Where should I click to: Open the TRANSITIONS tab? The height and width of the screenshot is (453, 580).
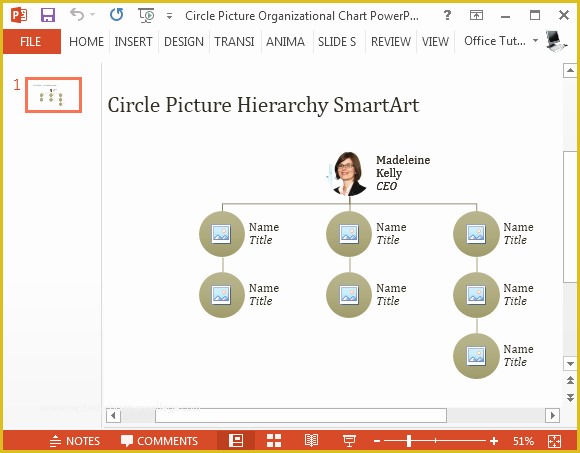click(234, 42)
